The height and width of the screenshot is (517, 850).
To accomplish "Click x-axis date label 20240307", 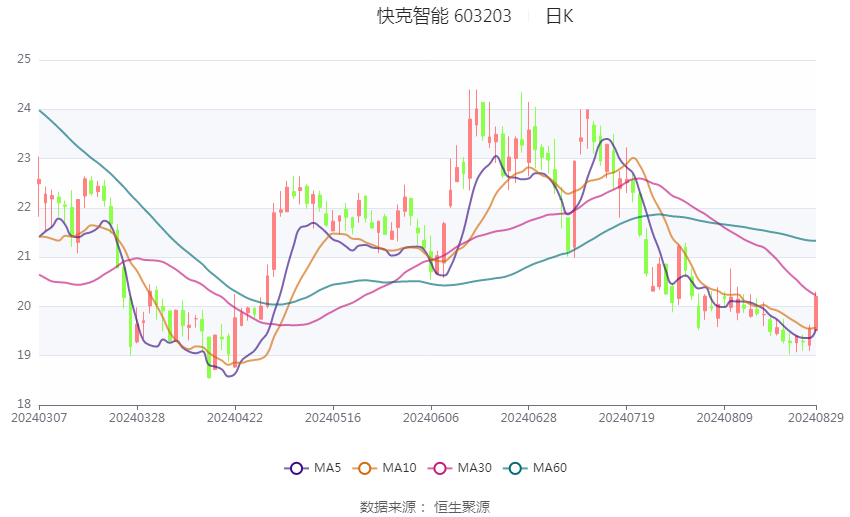I will 39,418.
